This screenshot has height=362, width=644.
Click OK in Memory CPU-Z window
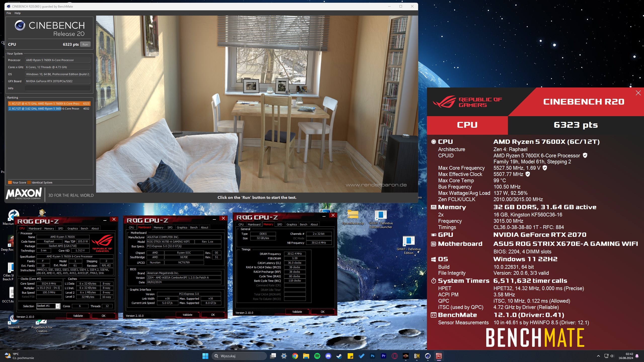[323, 312]
